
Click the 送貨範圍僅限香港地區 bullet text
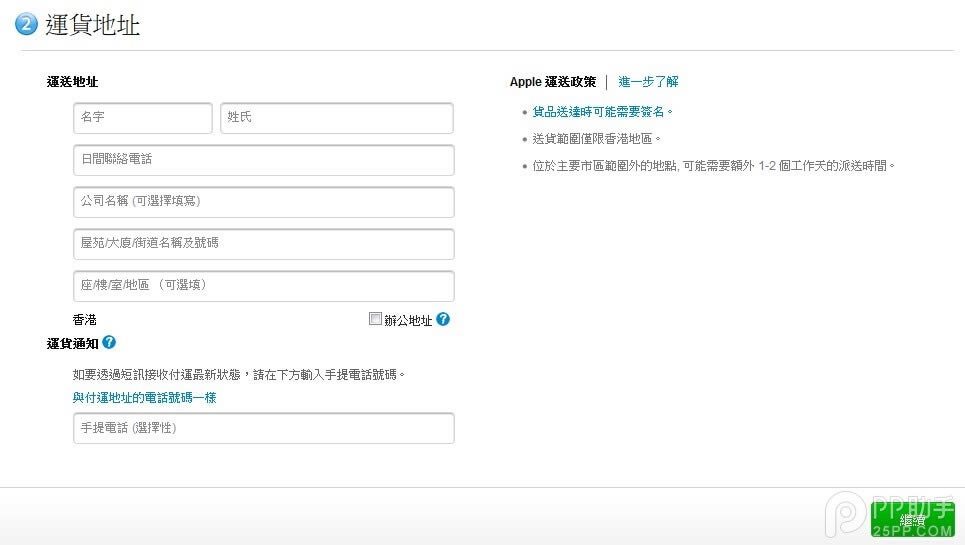point(597,139)
